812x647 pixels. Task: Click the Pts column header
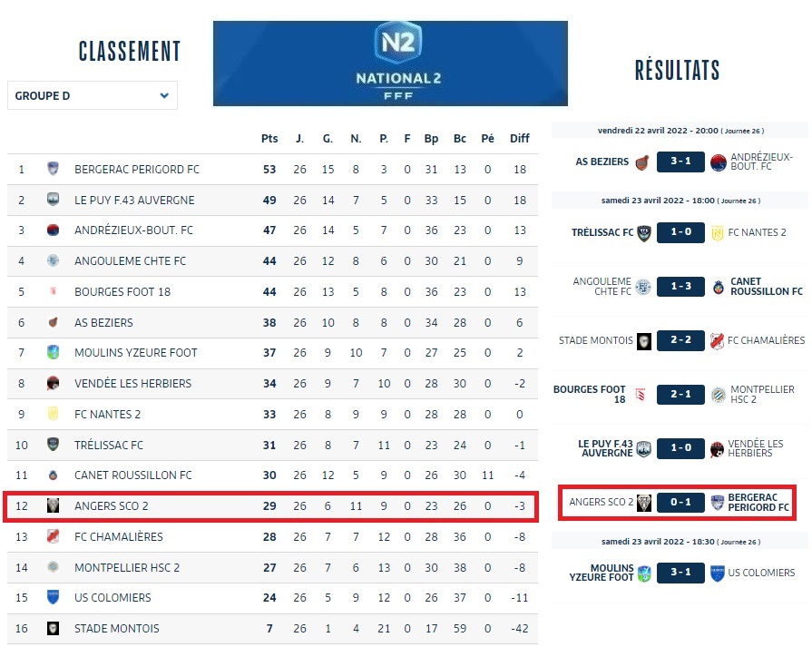click(269, 139)
